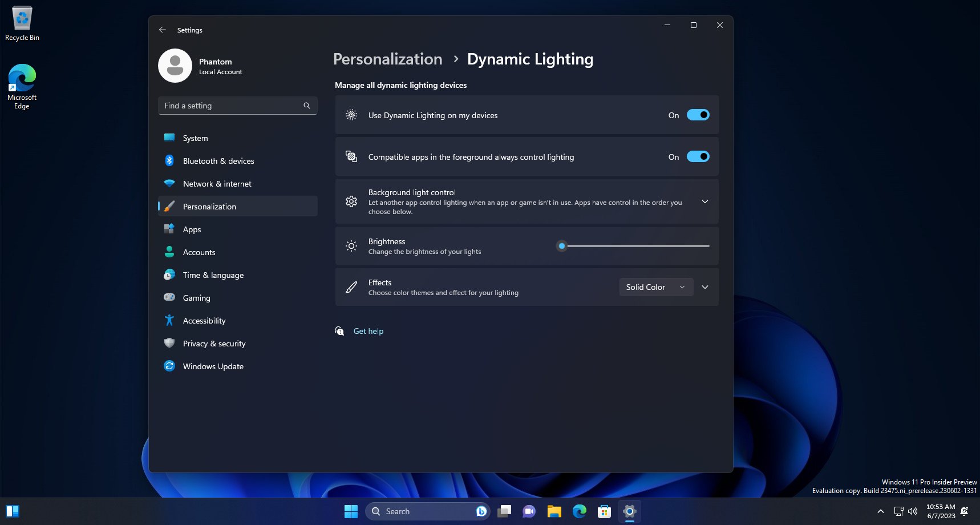Minimize the Settings window

point(667,25)
